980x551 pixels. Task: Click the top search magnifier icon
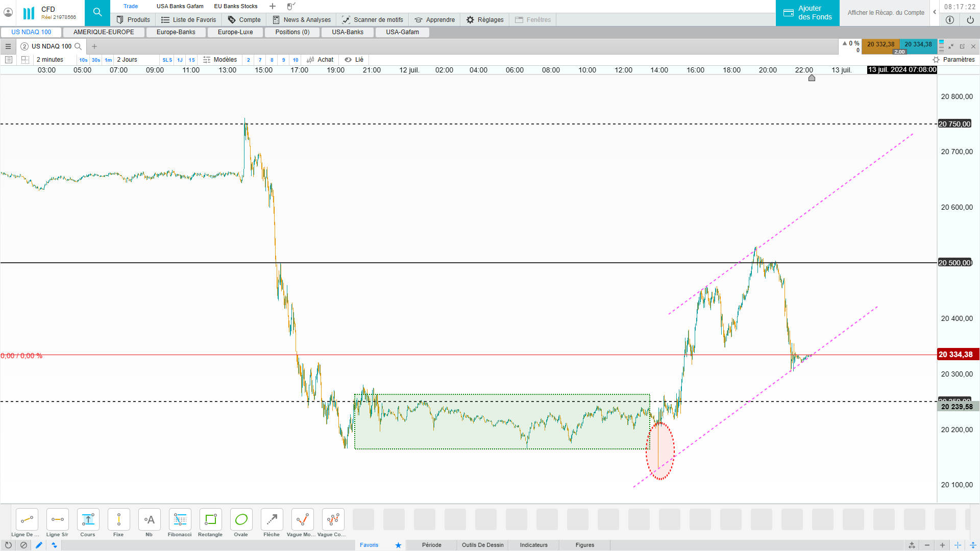[x=97, y=12]
